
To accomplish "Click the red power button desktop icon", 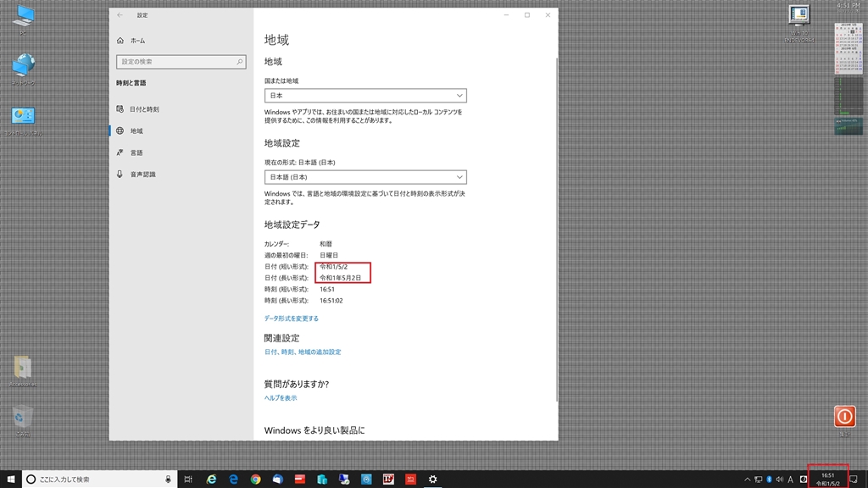I will tap(845, 416).
